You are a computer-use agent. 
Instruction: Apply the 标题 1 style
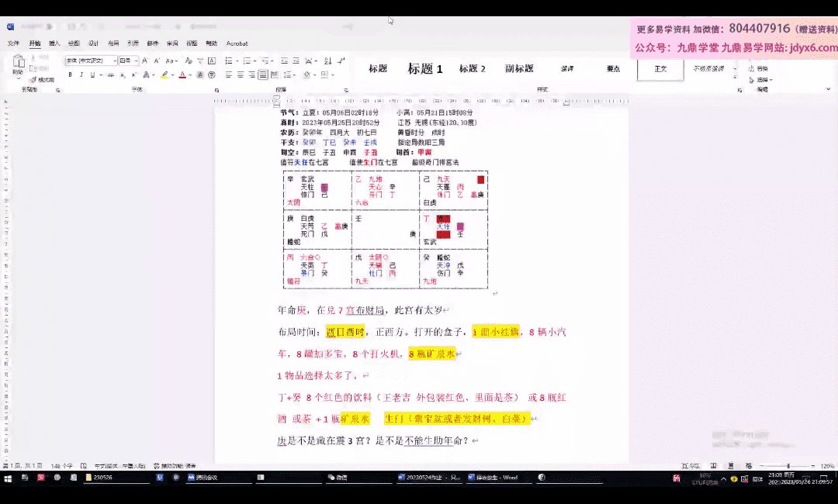pyautogui.click(x=424, y=69)
